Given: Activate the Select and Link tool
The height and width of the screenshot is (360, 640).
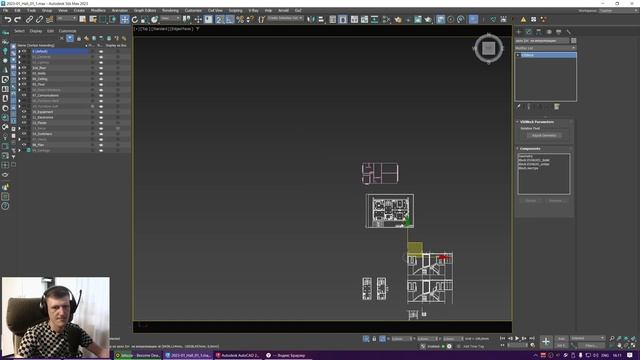Looking at the screenshot, I should coord(29,19).
